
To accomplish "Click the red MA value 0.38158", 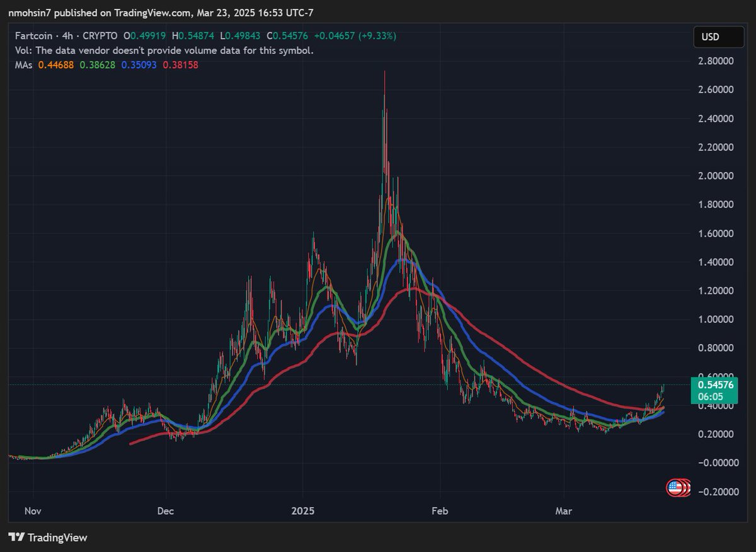I will (x=181, y=64).
